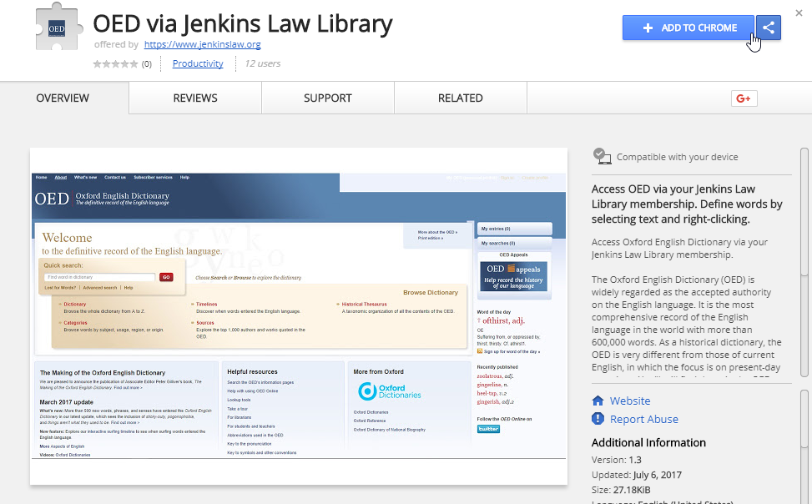Open the jenkinslaw.org offered-by link

(203, 44)
